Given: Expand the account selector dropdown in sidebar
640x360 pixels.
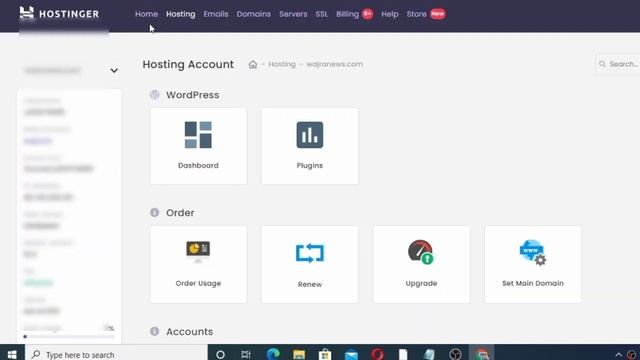Looking at the screenshot, I should tap(114, 71).
